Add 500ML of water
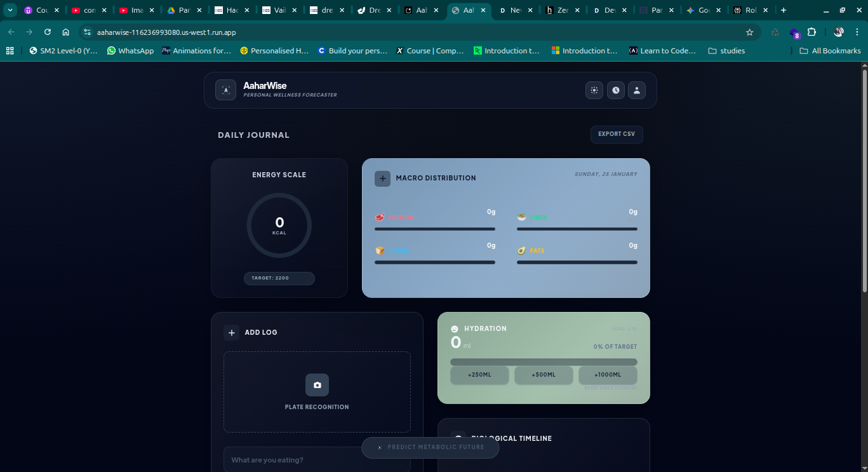 (x=544, y=375)
